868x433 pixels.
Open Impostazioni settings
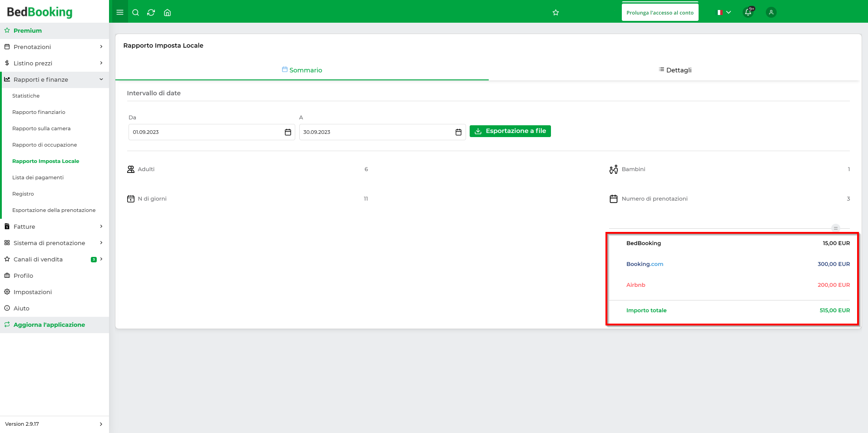point(55,292)
